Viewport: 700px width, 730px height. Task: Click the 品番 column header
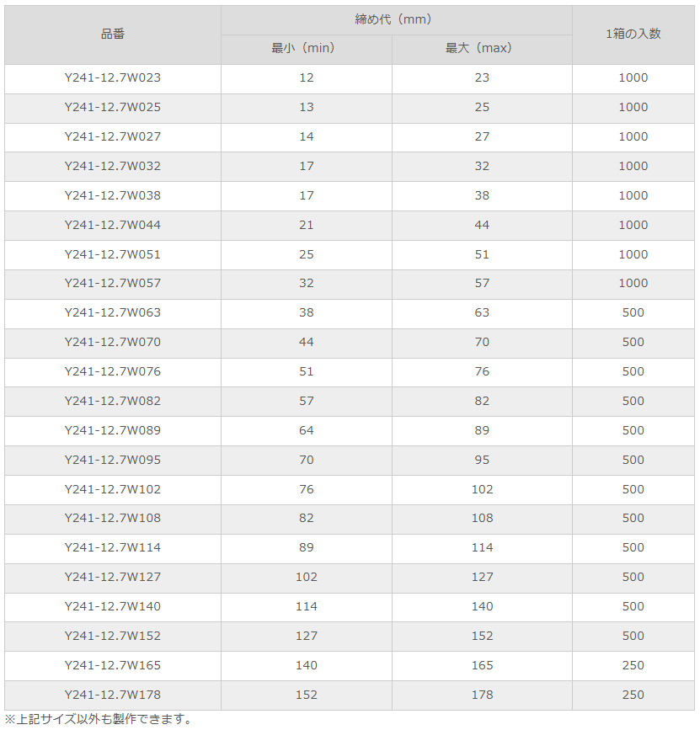(113, 34)
